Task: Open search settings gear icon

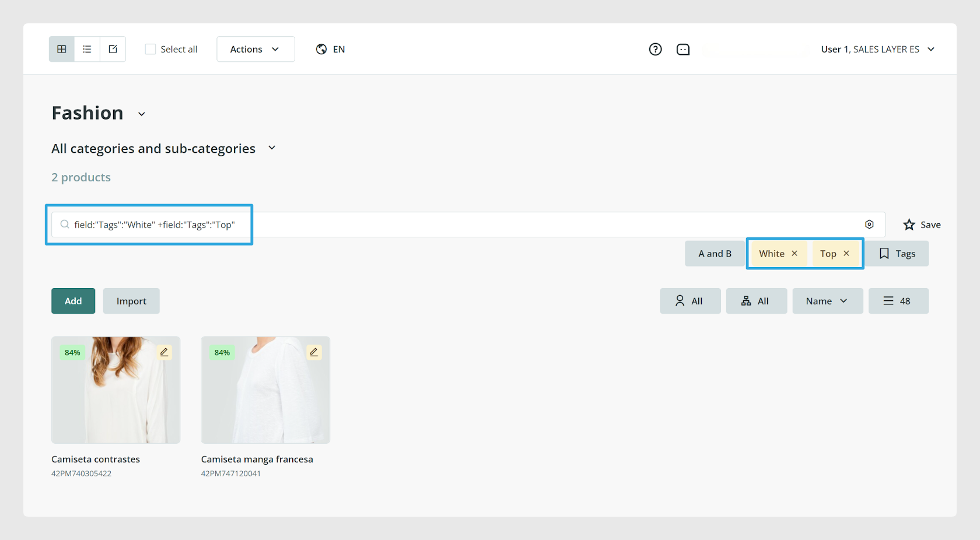Action: click(869, 225)
